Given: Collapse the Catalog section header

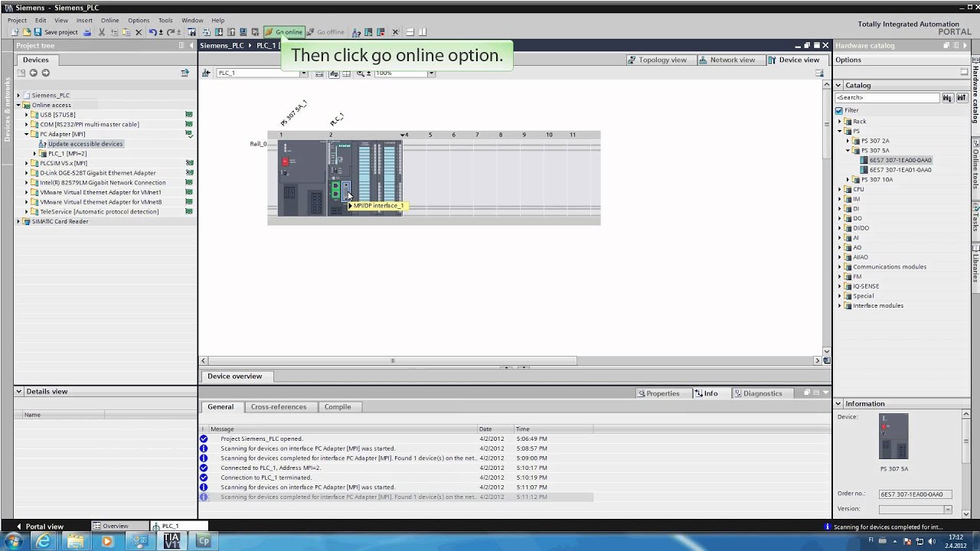Looking at the screenshot, I should 839,85.
